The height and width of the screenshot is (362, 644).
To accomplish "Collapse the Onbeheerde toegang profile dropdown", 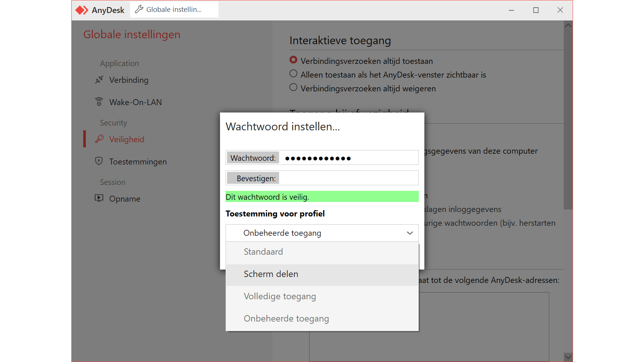I will click(322, 233).
